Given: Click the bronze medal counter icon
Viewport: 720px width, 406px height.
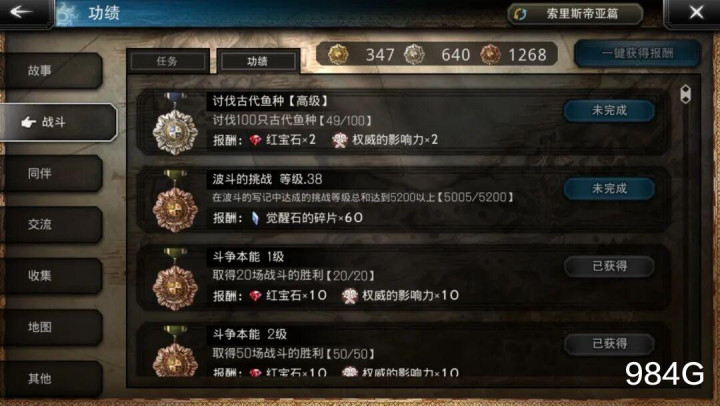Looking at the screenshot, I should (490, 55).
